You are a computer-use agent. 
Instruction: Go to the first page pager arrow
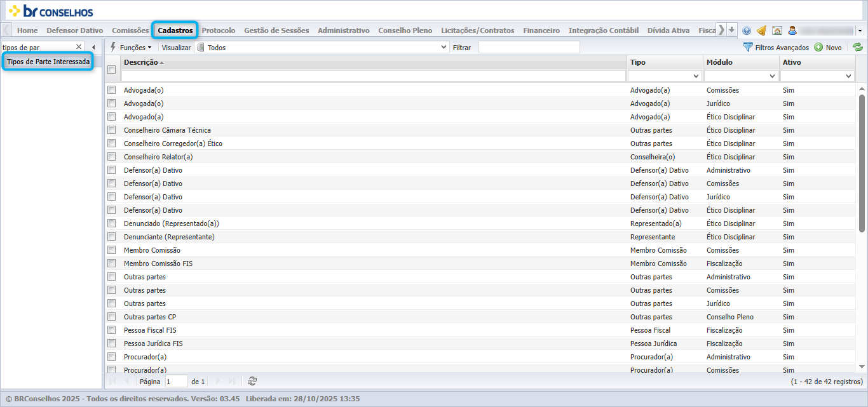click(x=113, y=381)
